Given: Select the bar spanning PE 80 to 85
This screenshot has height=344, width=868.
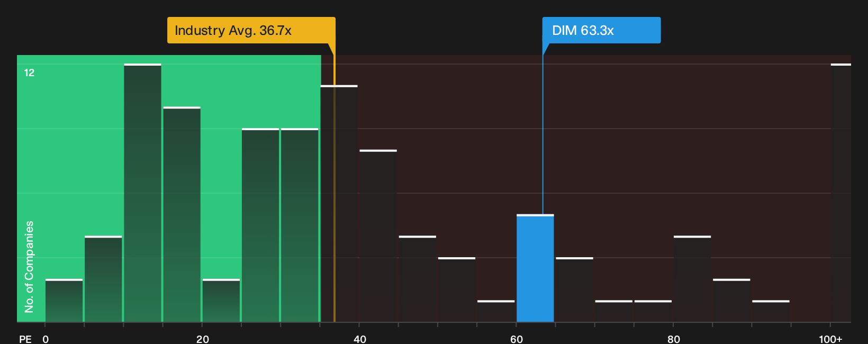Looking at the screenshot, I should coord(692,279).
